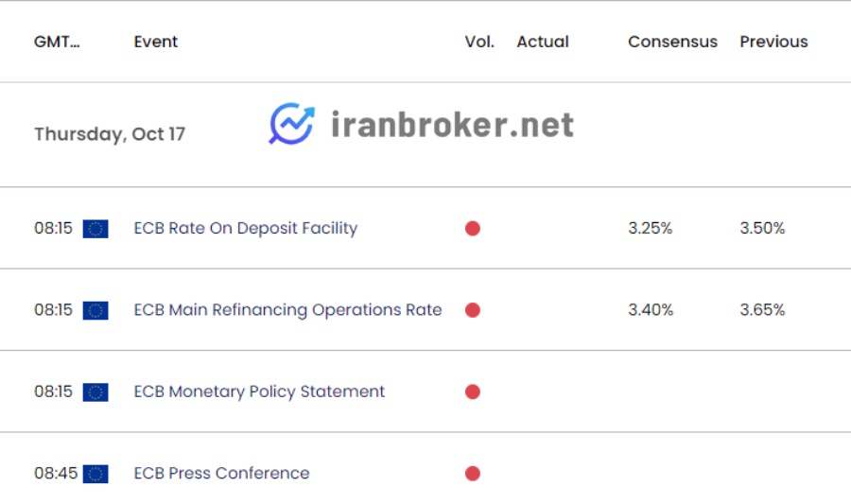Click the EU flag beside ECB Monetary Policy Statement
Screen dimensions: 851x504
[x=96, y=392]
